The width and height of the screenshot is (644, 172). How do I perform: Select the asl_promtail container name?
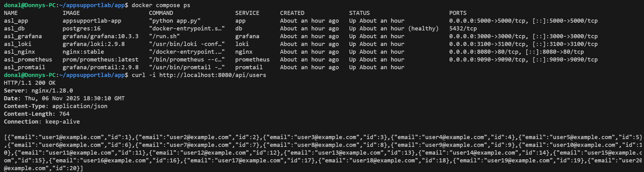(x=25, y=67)
